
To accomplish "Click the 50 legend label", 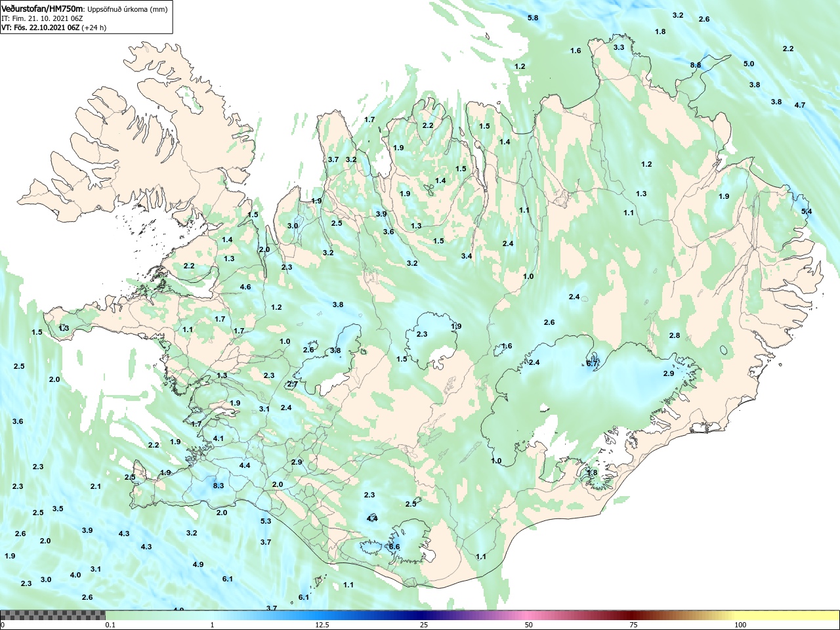I will coord(529,625).
